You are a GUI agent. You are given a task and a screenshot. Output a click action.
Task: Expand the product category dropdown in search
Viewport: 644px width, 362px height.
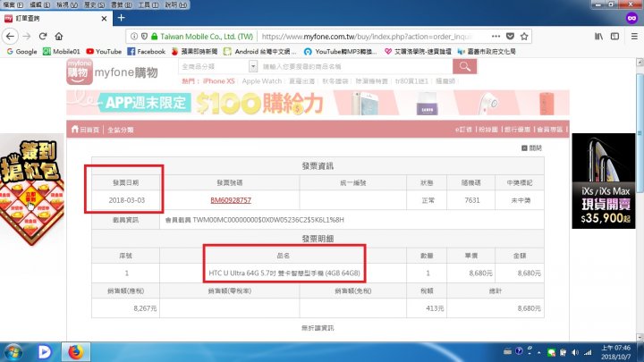[253, 66]
